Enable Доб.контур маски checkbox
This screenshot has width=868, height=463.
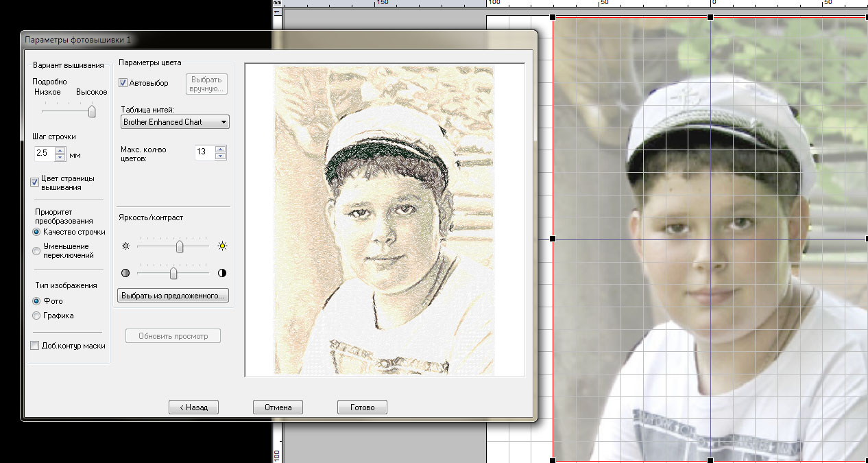35,346
